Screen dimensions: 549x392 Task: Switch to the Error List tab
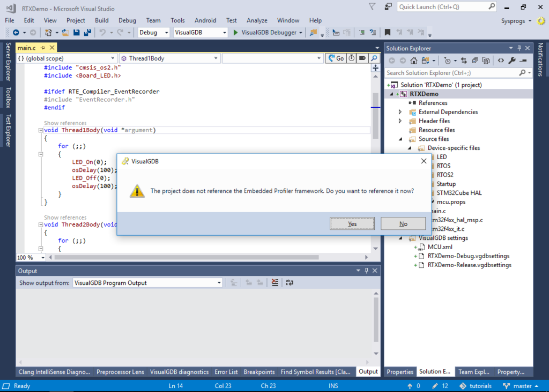tap(226, 372)
